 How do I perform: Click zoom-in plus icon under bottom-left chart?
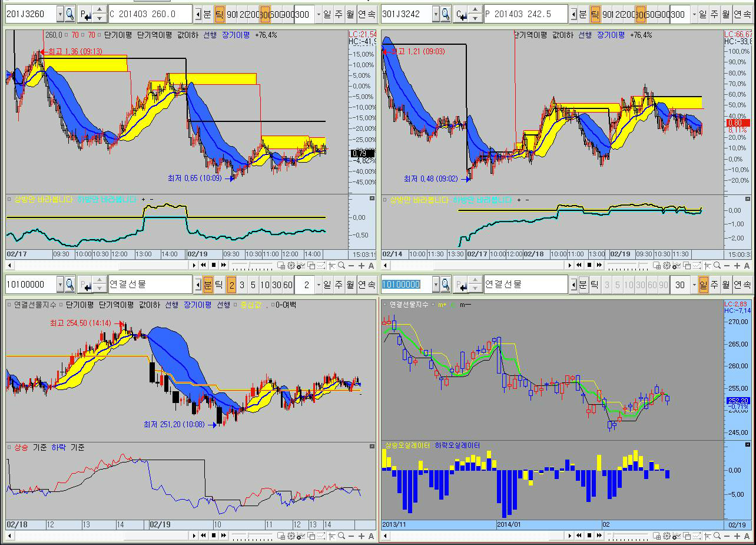pos(361,536)
